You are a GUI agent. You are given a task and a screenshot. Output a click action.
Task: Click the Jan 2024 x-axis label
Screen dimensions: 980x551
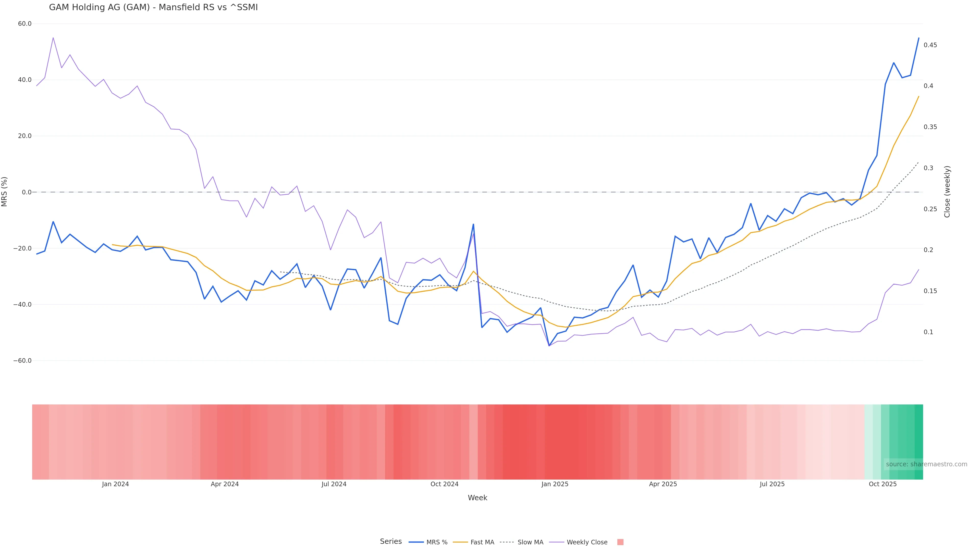[x=115, y=484]
